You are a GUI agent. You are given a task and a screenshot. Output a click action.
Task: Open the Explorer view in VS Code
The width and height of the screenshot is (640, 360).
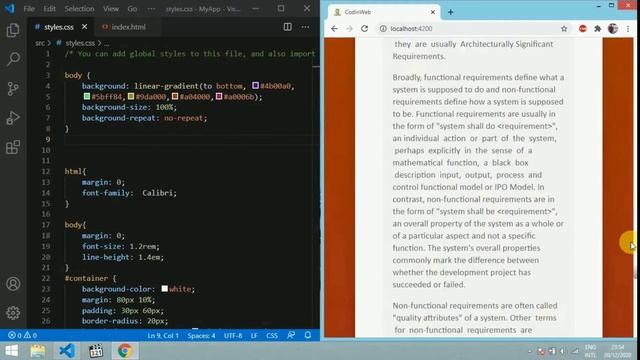coord(13,30)
